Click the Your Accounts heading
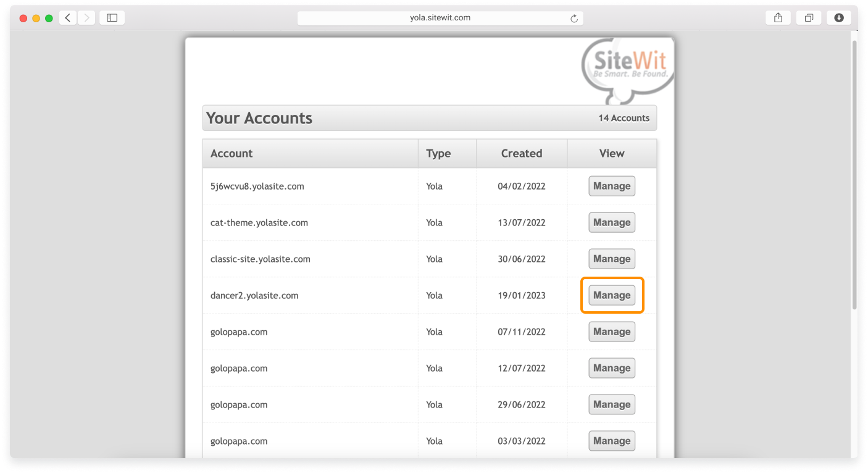868x473 pixels. pyautogui.click(x=259, y=117)
